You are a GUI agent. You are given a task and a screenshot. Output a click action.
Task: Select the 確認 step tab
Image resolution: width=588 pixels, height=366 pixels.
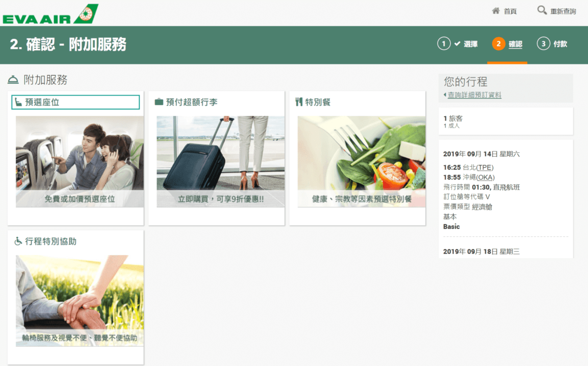[515, 44]
